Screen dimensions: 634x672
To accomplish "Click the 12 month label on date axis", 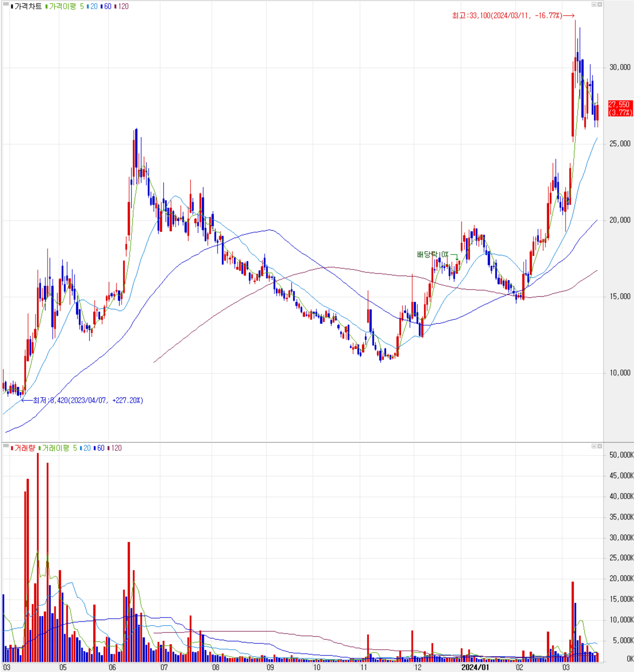I will (418, 667).
